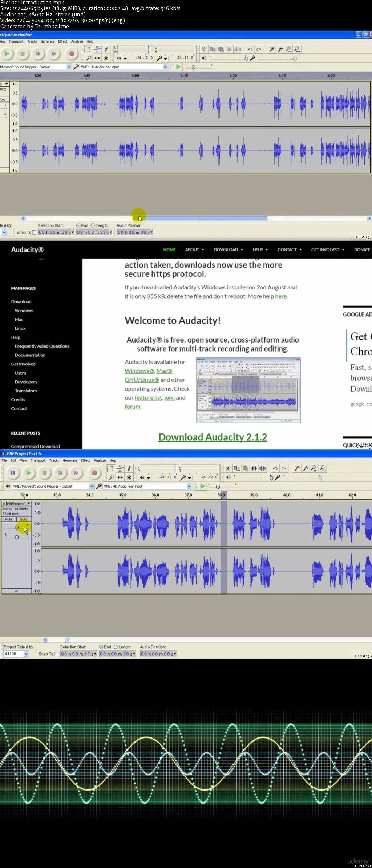
Task: Click Stop in the PBEProjectPart1c window
Action: pos(44,473)
